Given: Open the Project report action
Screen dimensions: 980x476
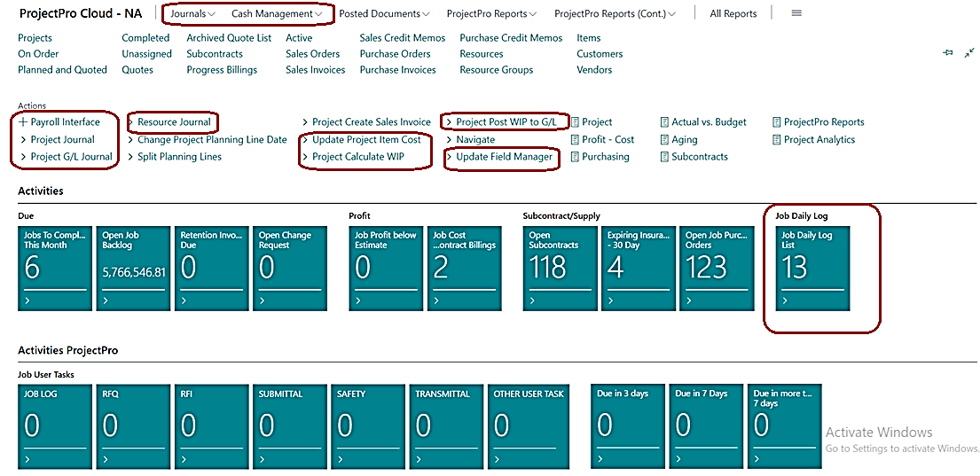Looking at the screenshot, I should 592,122.
